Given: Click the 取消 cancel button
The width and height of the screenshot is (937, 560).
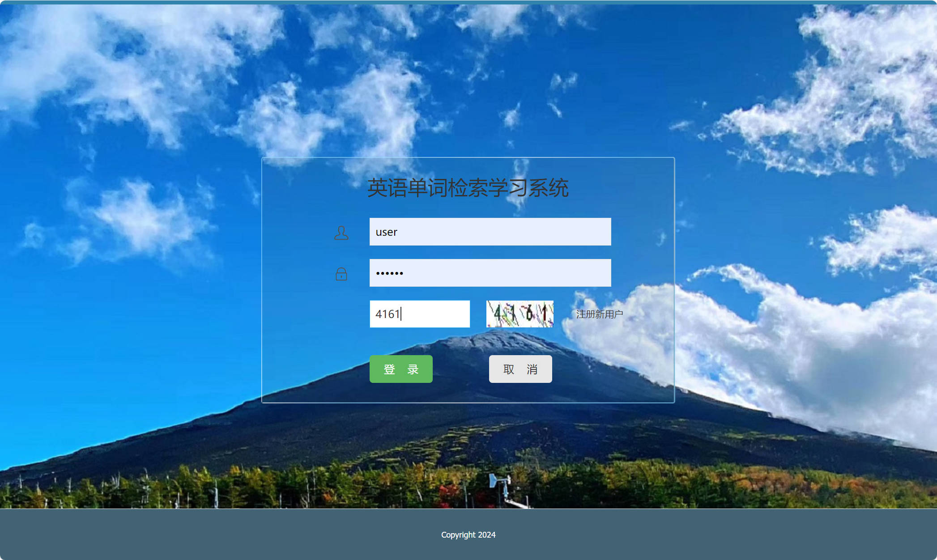Looking at the screenshot, I should pos(520,369).
